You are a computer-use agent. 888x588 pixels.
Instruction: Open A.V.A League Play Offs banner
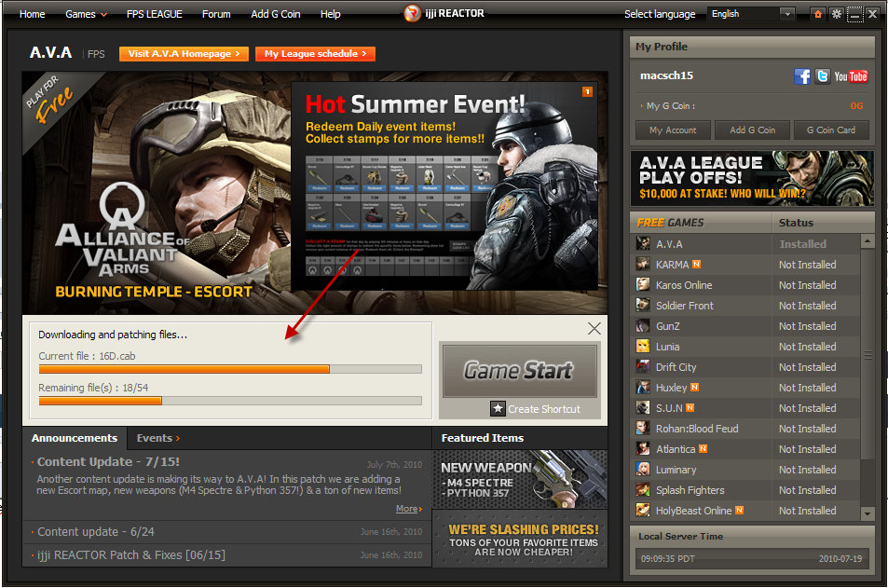click(x=752, y=178)
